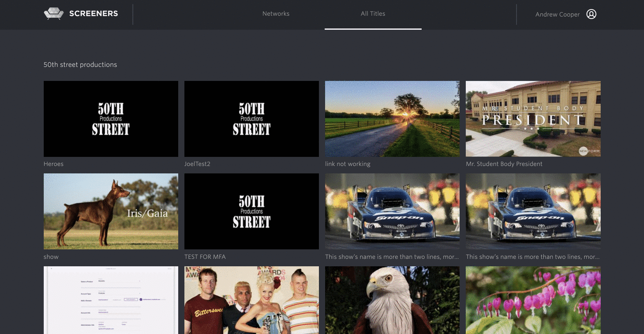
Task: Open Mr. Student Body President thumbnail
Action: (x=533, y=119)
